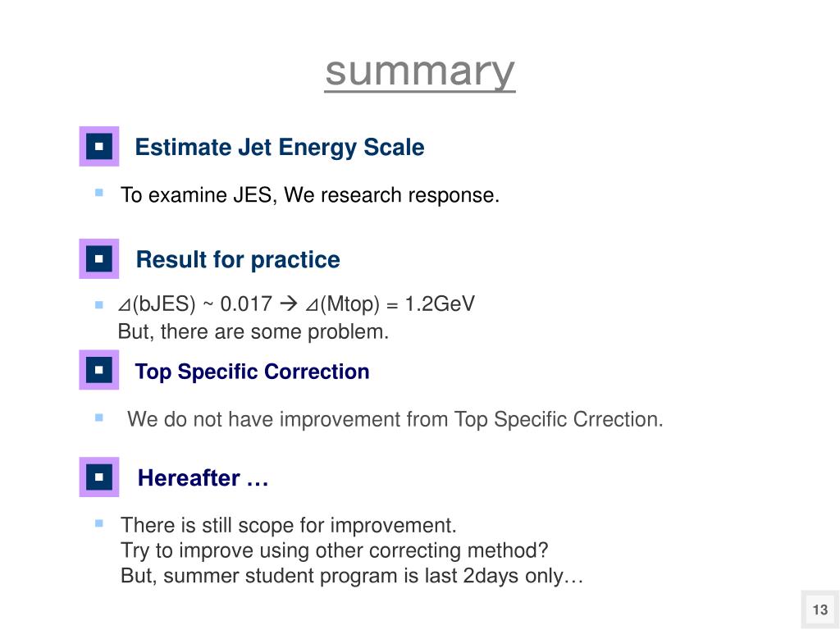
Task: Click small blue bullet before 'There is still scope'
Action: click(x=99, y=523)
